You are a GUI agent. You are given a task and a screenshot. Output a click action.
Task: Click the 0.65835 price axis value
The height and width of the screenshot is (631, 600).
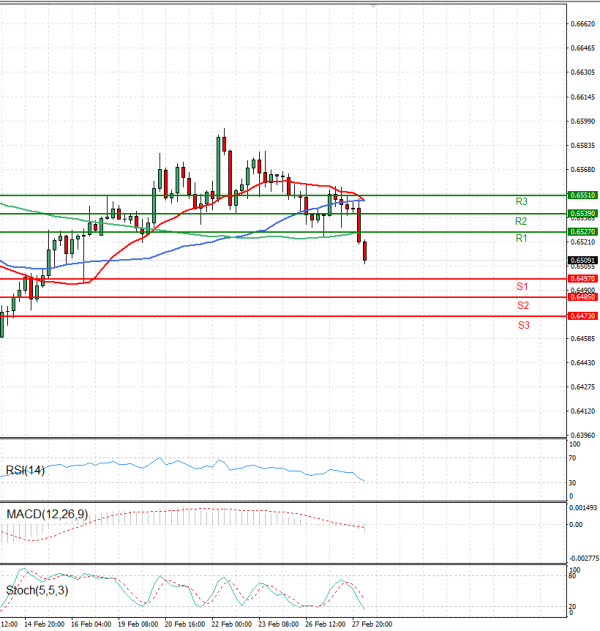point(583,145)
